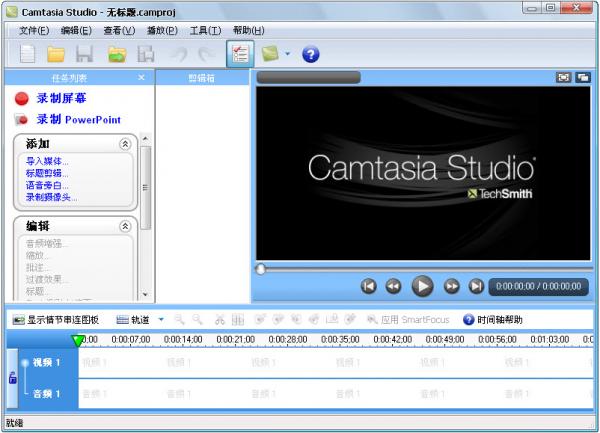This screenshot has width=600, height=433.
Task: Click the round play button under the preview
Action: tap(422, 286)
